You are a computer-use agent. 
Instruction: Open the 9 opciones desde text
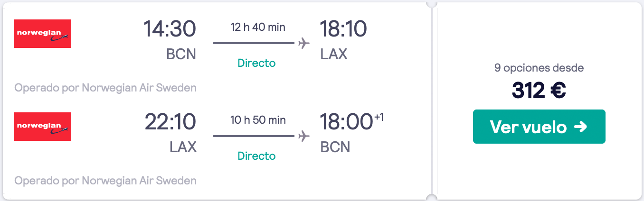[x=539, y=68]
